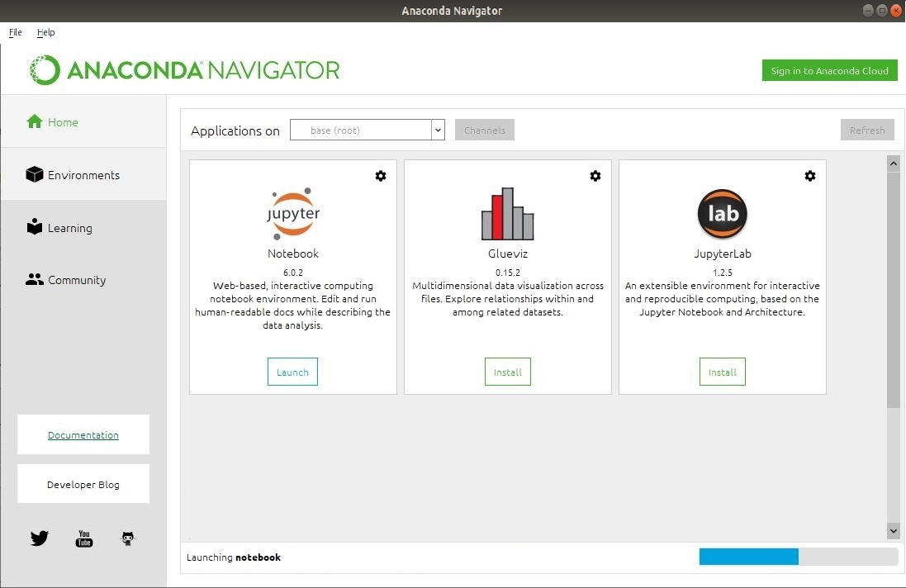Click the applications list scrollbar thumb
The height and width of the screenshot is (588, 906).
(894, 290)
